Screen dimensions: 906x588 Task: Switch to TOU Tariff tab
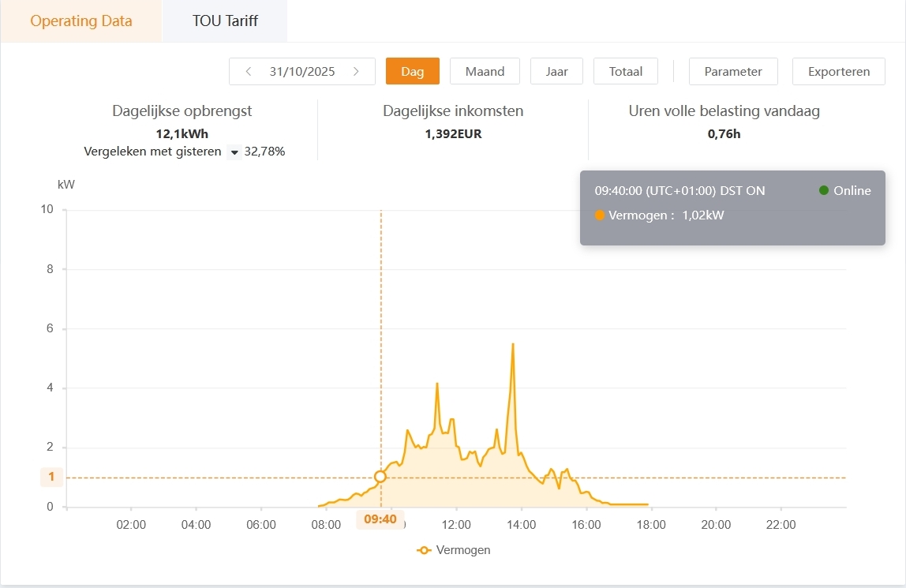tap(225, 21)
